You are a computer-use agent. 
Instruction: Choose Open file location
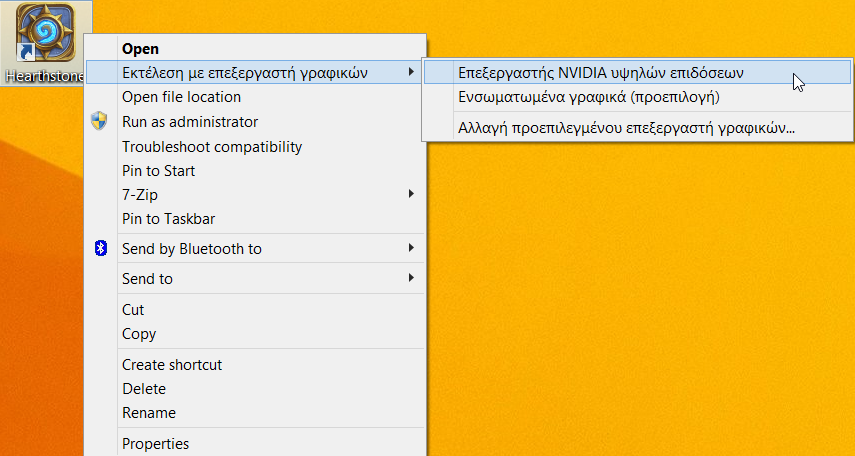pyautogui.click(x=181, y=97)
